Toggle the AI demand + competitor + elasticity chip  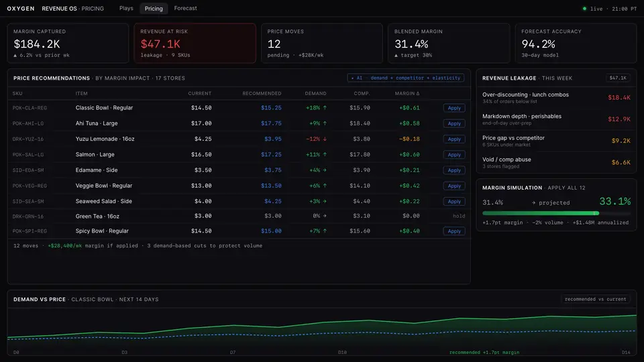pyautogui.click(x=406, y=78)
